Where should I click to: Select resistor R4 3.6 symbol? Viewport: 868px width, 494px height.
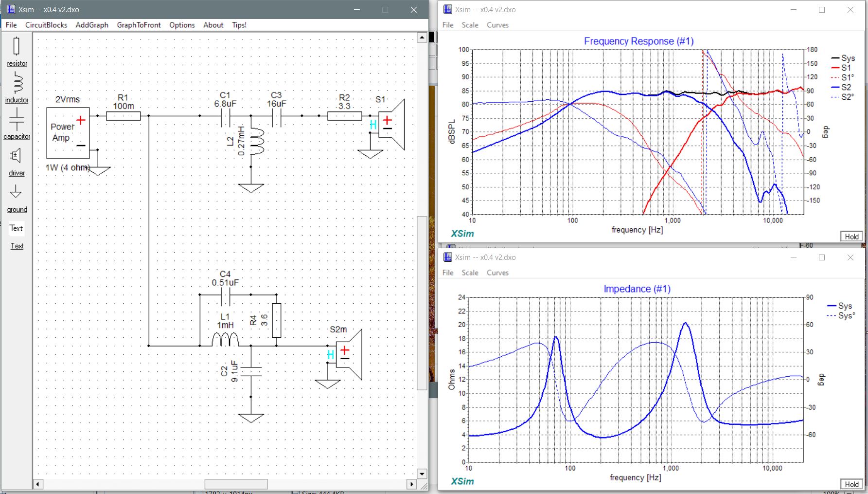point(277,320)
